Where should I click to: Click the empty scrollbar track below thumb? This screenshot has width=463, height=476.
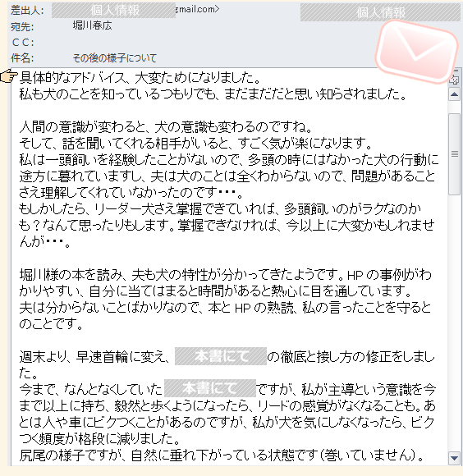[454, 323]
